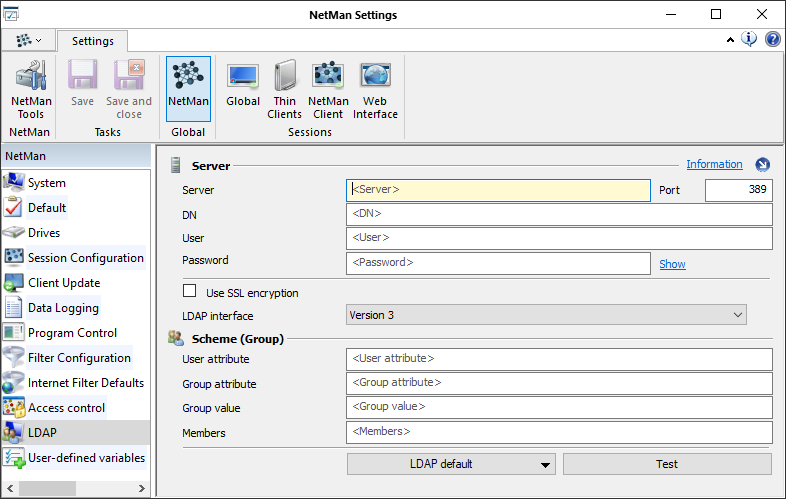Image resolution: width=786 pixels, height=499 pixels.
Task: Enable Use SSL encryption checkbox
Action: point(190,292)
